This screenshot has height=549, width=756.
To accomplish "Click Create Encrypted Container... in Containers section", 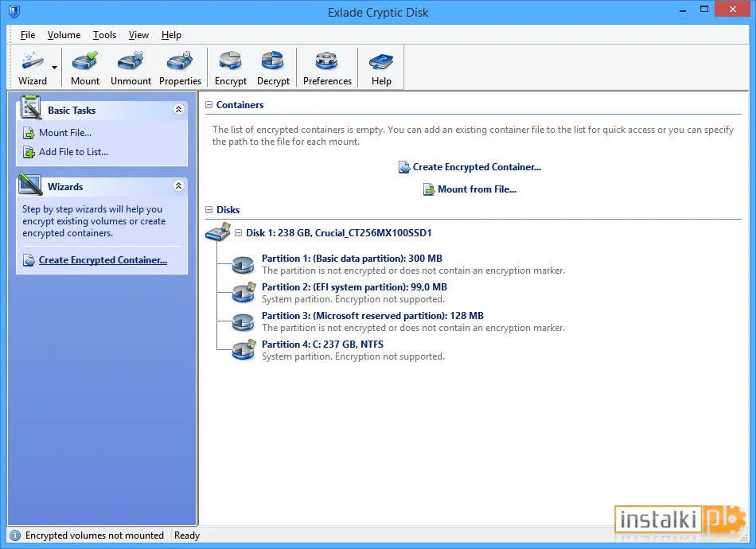I will (477, 167).
